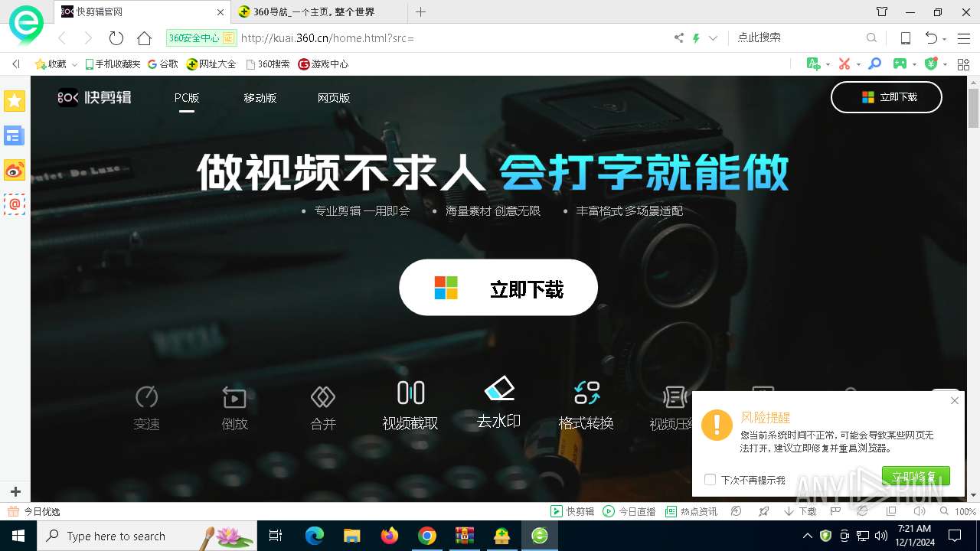Open the blue key password manager icon
Image resolution: width=980 pixels, height=551 pixels.
pyautogui.click(x=874, y=64)
